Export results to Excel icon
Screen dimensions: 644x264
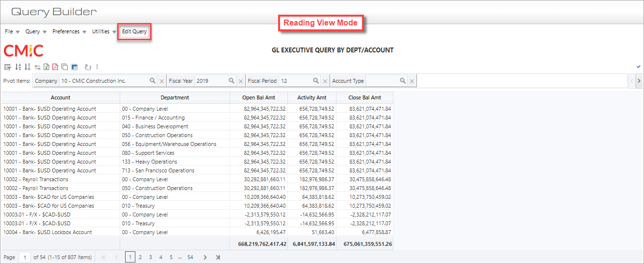click(47, 67)
